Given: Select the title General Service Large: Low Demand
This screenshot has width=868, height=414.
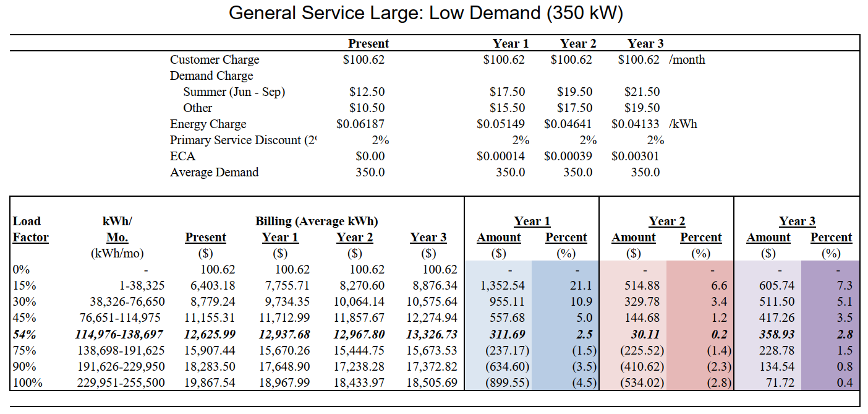Looking at the screenshot, I should tap(427, 13).
